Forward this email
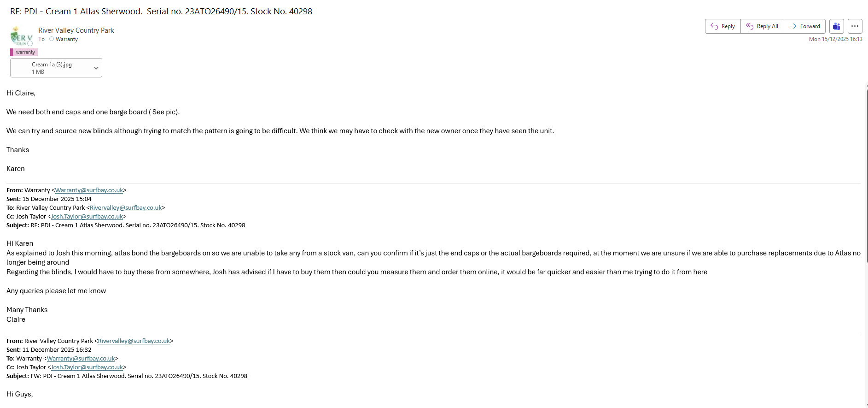The height and width of the screenshot is (408, 868). pyautogui.click(x=804, y=26)
